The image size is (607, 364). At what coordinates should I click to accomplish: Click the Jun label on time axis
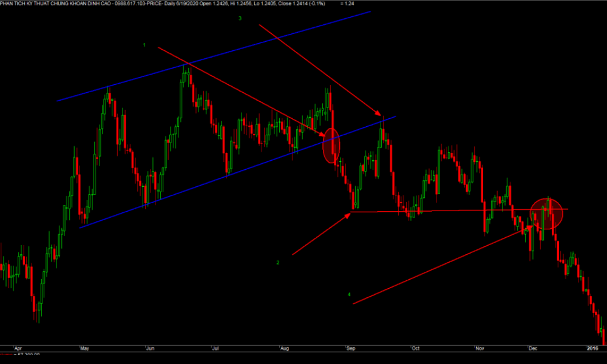pyautogui.click(x=151, y=349)
